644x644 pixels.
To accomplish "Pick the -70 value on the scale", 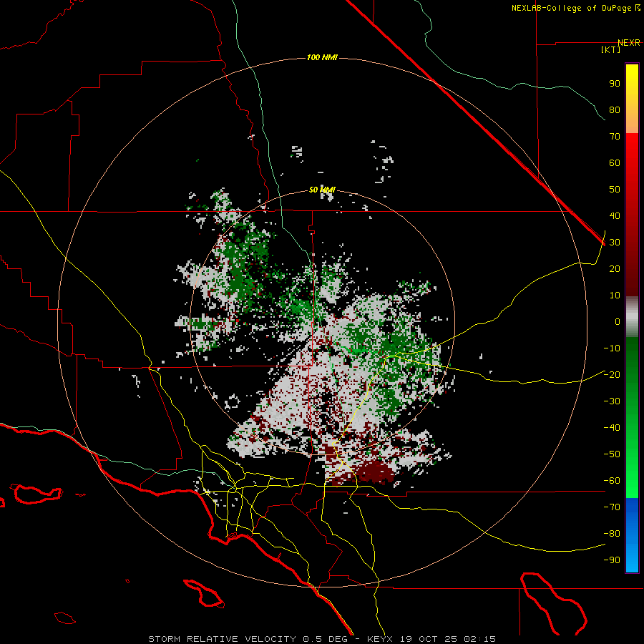I will 612,507.
